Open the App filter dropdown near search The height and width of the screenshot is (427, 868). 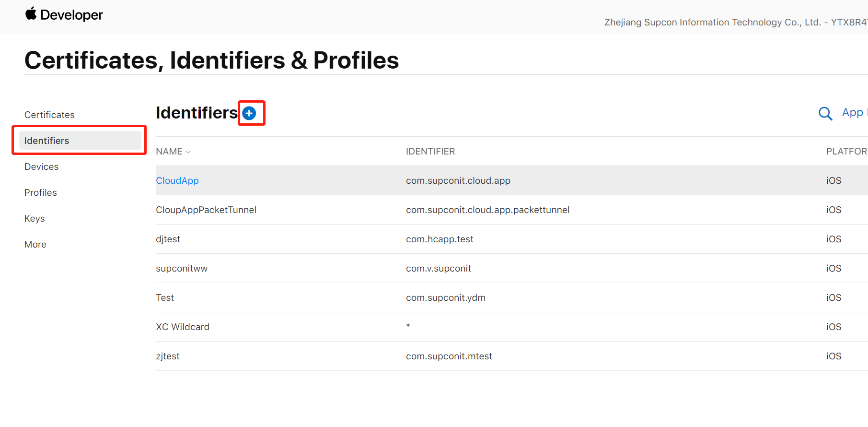855,113
